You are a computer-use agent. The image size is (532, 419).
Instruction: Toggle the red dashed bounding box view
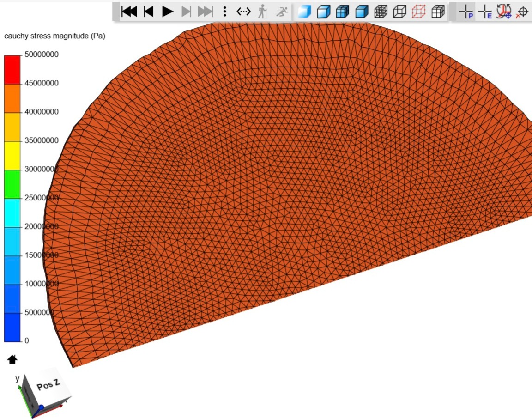[x=418, y=12]
